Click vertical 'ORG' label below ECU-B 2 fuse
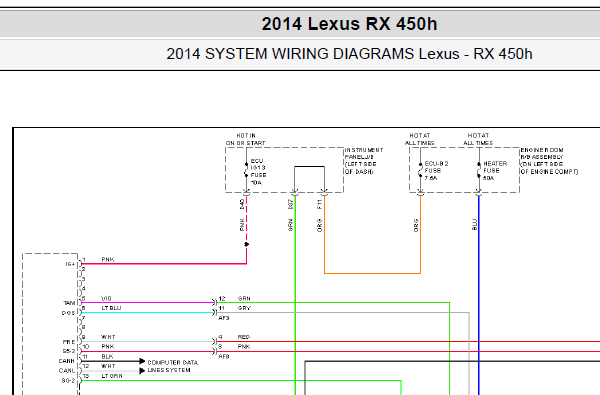600x395 pixels. tap(416, 225)
